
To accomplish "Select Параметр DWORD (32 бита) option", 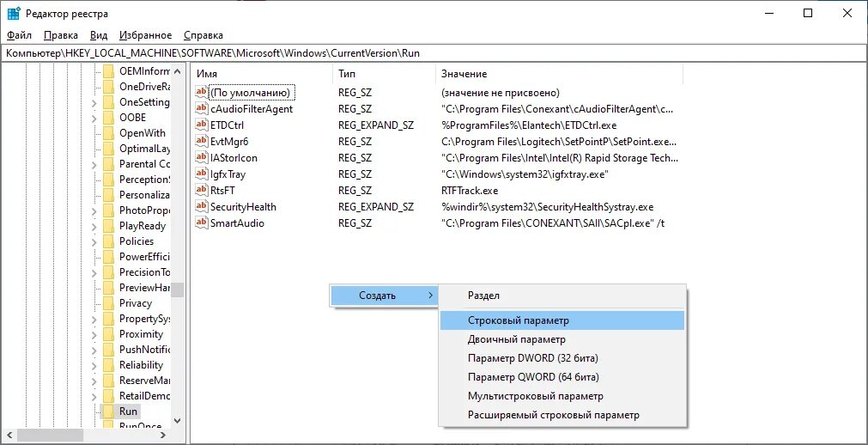I will (532, 358).
